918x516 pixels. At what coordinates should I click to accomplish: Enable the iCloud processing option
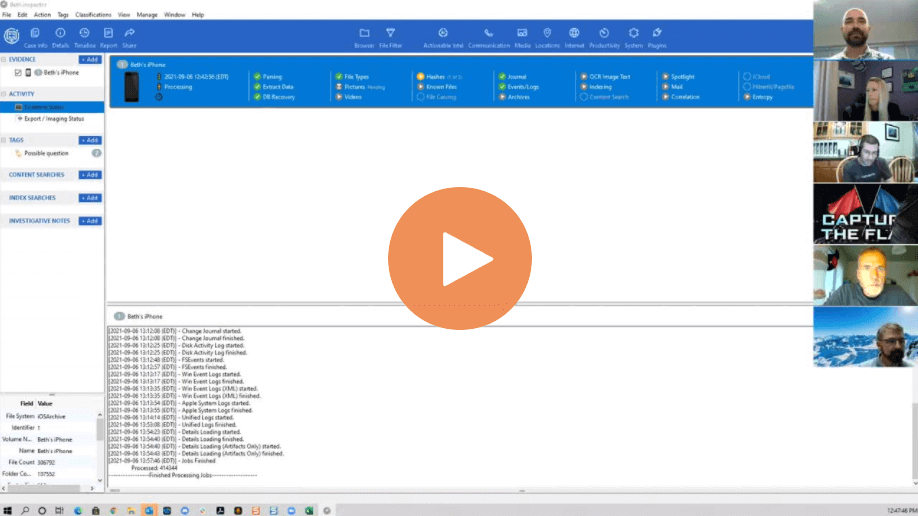[745, 76]
